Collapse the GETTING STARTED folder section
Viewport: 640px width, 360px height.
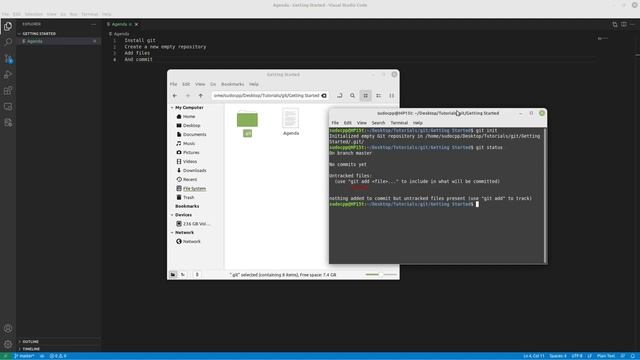(x=39, y=33)
